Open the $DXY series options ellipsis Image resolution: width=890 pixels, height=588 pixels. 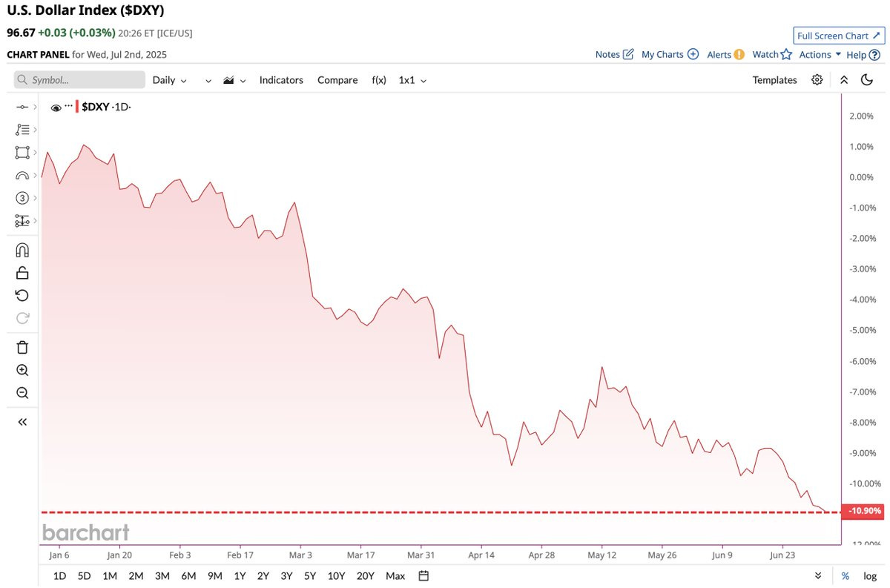click(68, 106)
